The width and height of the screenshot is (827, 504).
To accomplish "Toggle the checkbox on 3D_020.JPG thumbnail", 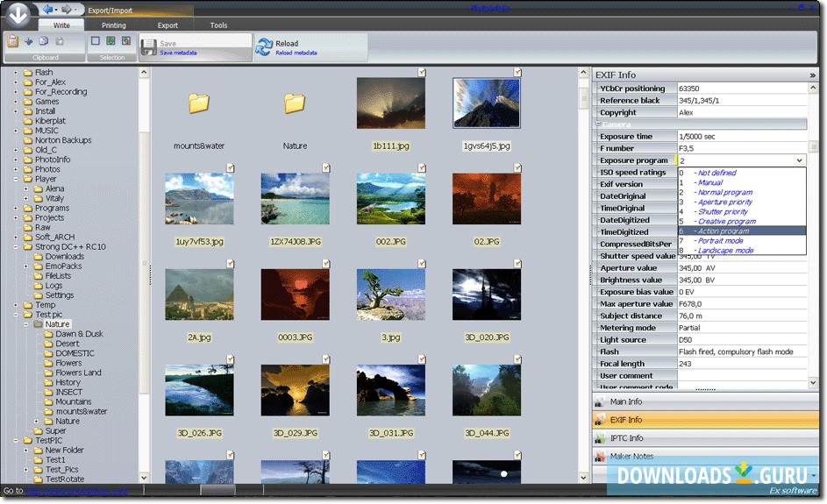I will pyautogui.click(x=517, y=263).
